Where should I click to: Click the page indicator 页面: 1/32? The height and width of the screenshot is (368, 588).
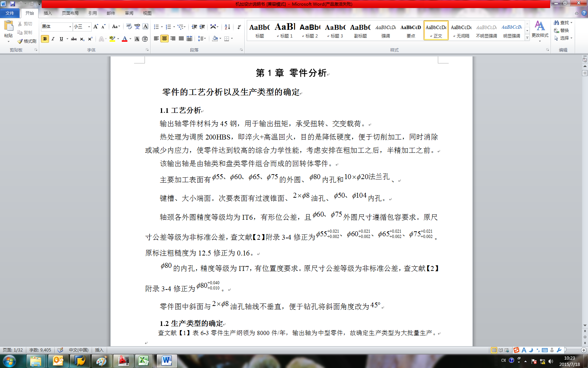[x=13, y=350]
